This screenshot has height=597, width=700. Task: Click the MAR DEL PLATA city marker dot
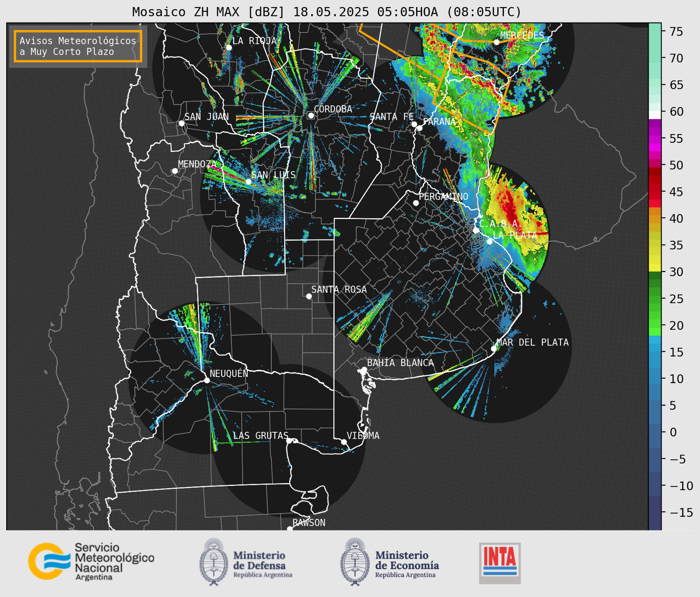coord(494,349)
